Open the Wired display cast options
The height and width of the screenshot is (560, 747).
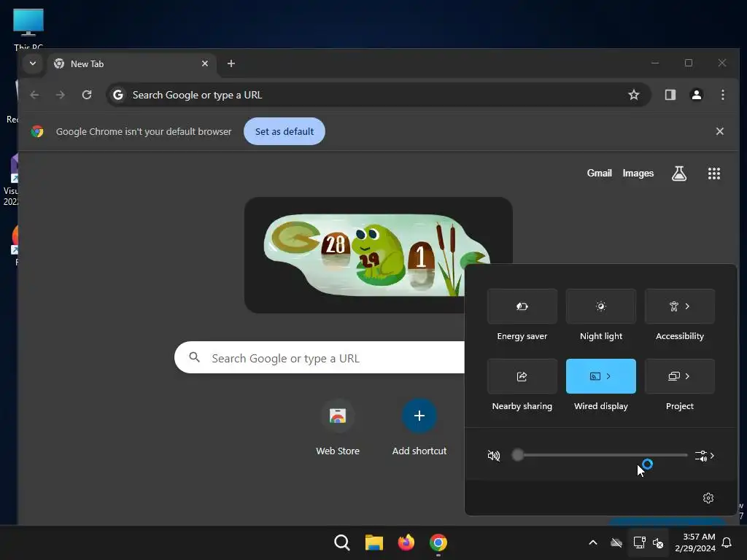coord(601,376)
